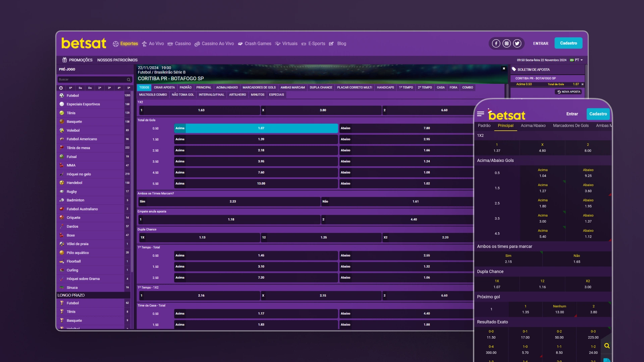The image size is (644, 362).
Task: Open Nossos Patrocínios link
Action: 117,60
